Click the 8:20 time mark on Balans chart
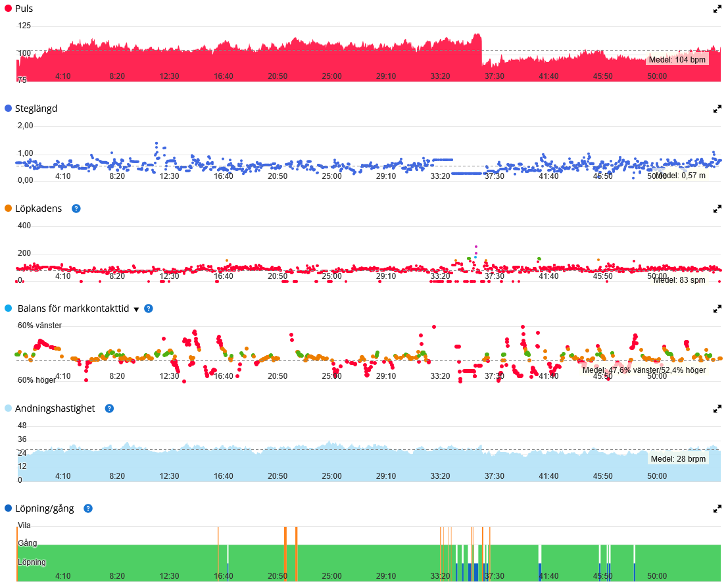This screenshot has width=728, height=586. 117,376
